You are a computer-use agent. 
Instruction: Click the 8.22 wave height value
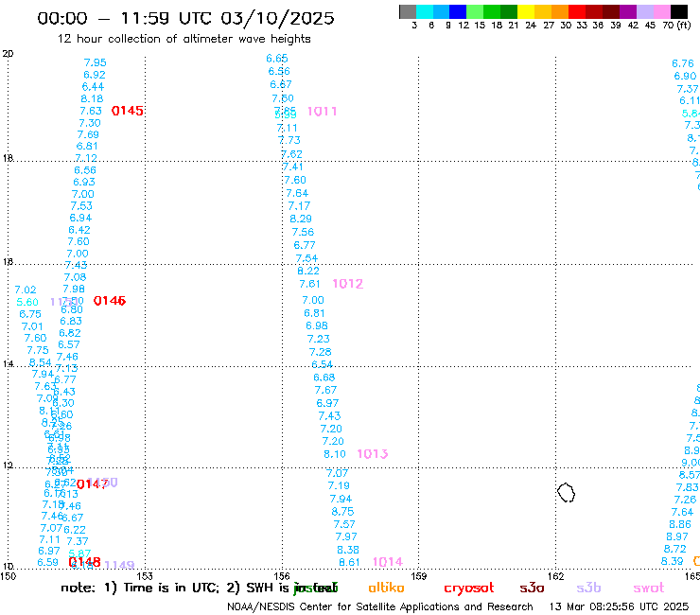308,272
